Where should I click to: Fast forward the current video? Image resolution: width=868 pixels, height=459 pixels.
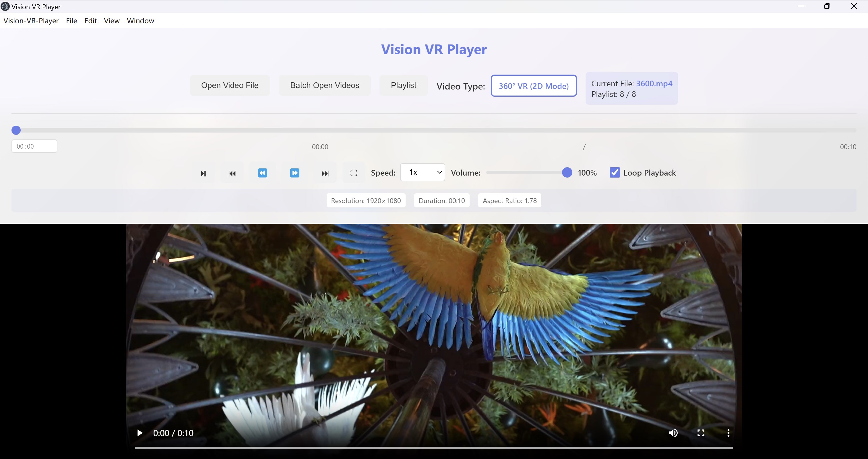[x=294, y=172]
